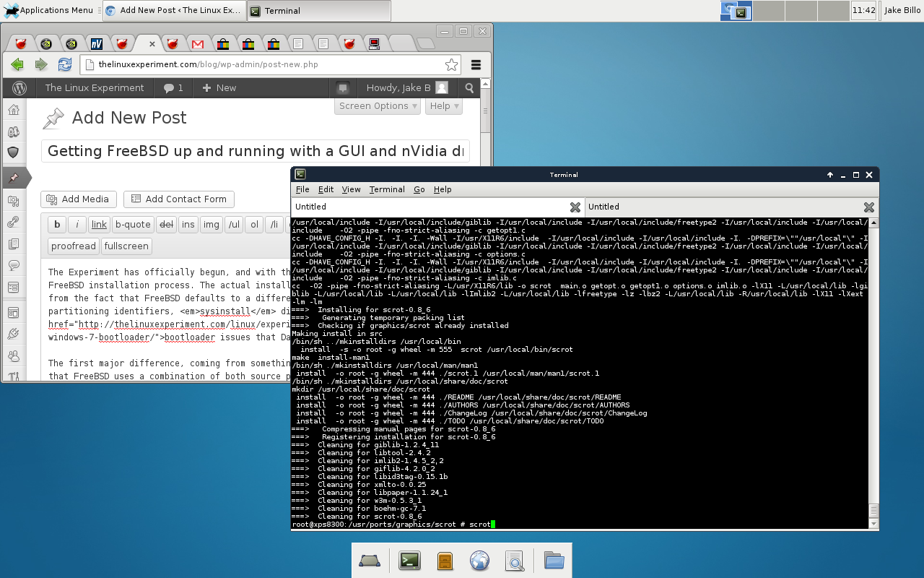The width and height of the screenshot is (924, 578).
Task: Toggle bold with the b button
Action: click(57, 225)
